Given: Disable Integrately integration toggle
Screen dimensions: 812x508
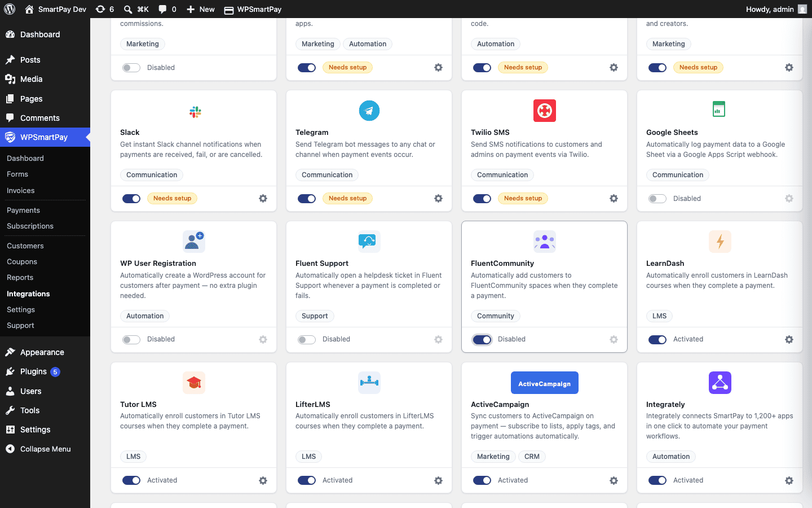Looking at the screenshot, I should click(x=657, y=480).
